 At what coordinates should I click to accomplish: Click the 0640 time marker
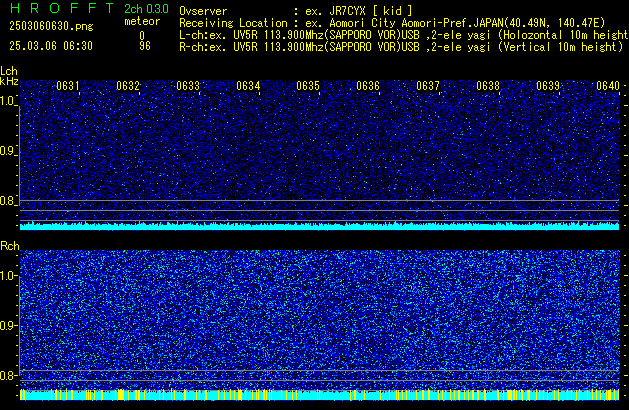coord(608,86)
